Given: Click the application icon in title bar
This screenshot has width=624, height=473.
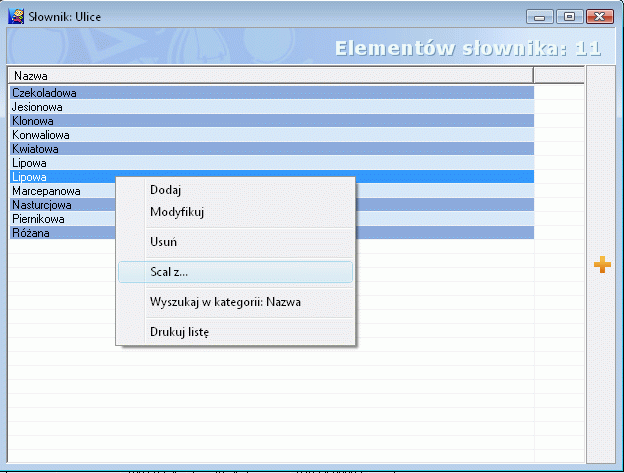Looking at the screenshot, I should pyautogui.click(x=16, y=16).
